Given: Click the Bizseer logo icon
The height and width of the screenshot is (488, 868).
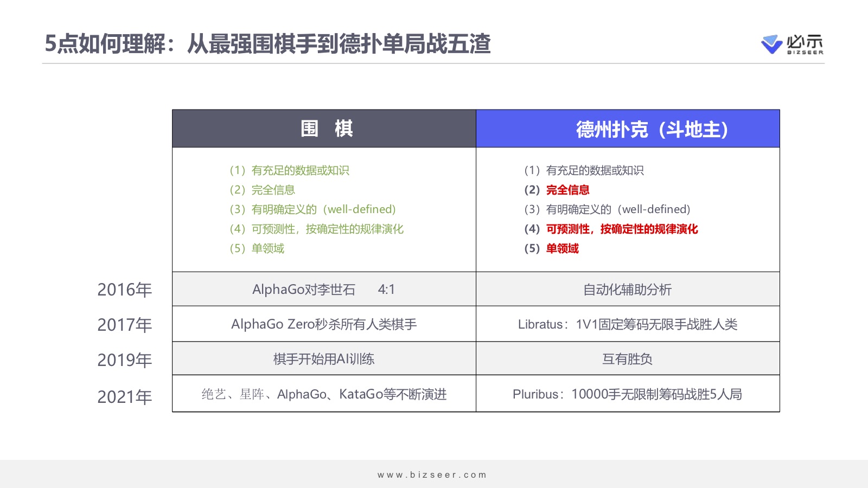Looking at the screenshot, I should pos(771,44).
